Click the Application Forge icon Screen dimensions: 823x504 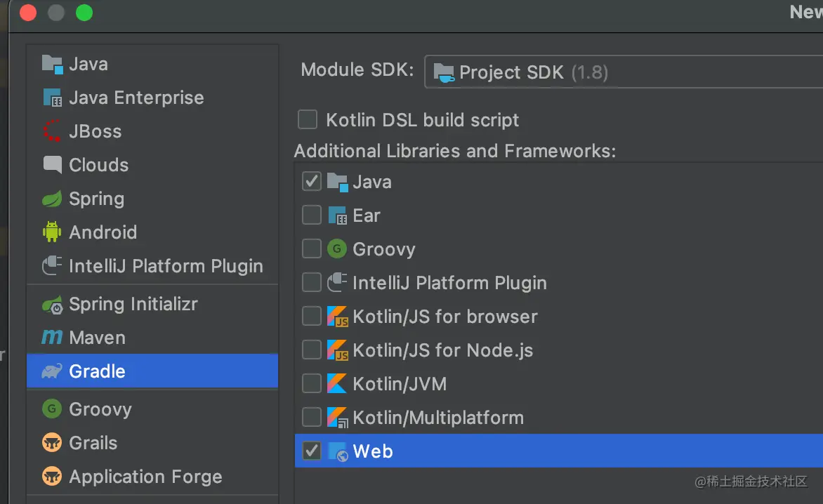(52, 477)
